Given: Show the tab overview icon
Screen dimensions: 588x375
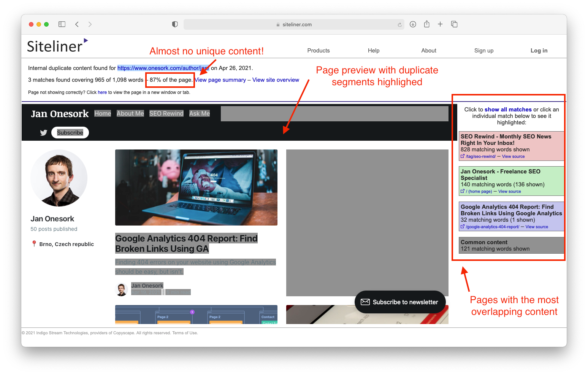Looking at the screenshot, I should [454, 24].
